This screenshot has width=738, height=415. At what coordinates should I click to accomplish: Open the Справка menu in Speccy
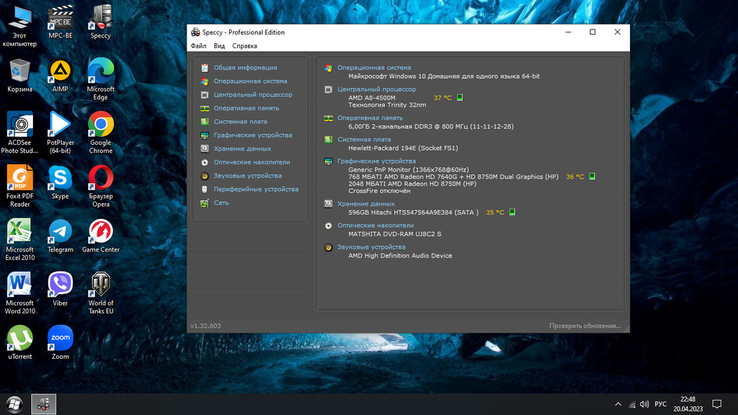244,46
